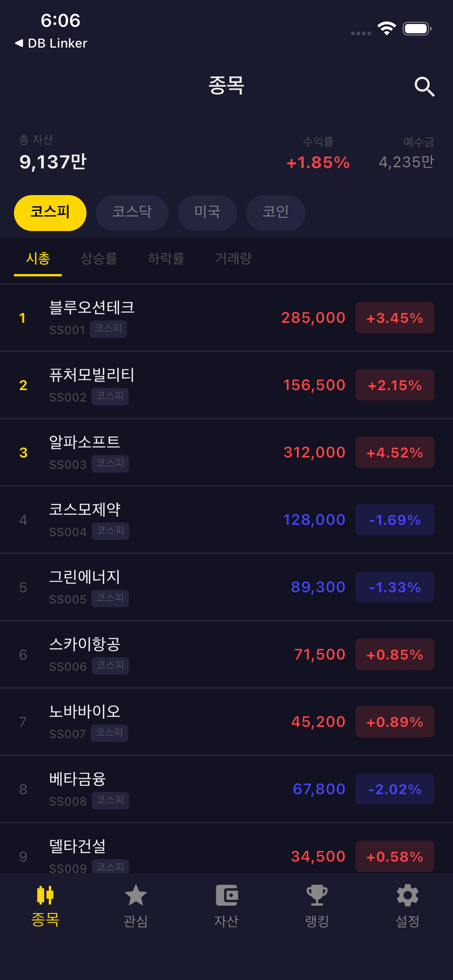The image size is (453, 980).
Task: Tap the 총 자산 9,137만 amount
Action: coord(53,162)
